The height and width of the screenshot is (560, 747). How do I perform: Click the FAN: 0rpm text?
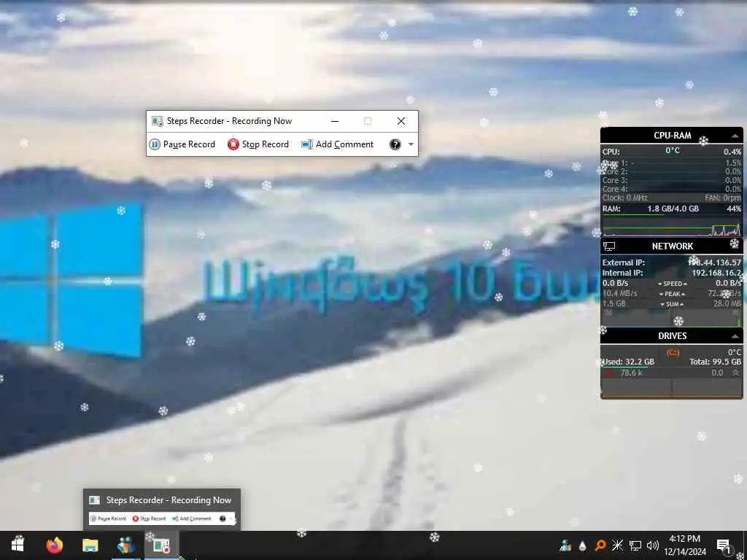[723, 198]
